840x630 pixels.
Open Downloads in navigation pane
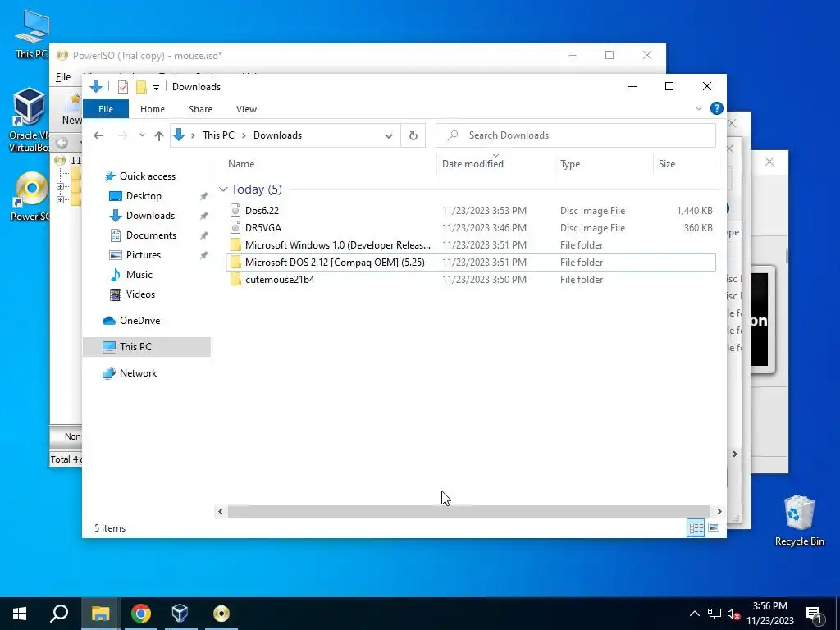(x=150, y=216)
